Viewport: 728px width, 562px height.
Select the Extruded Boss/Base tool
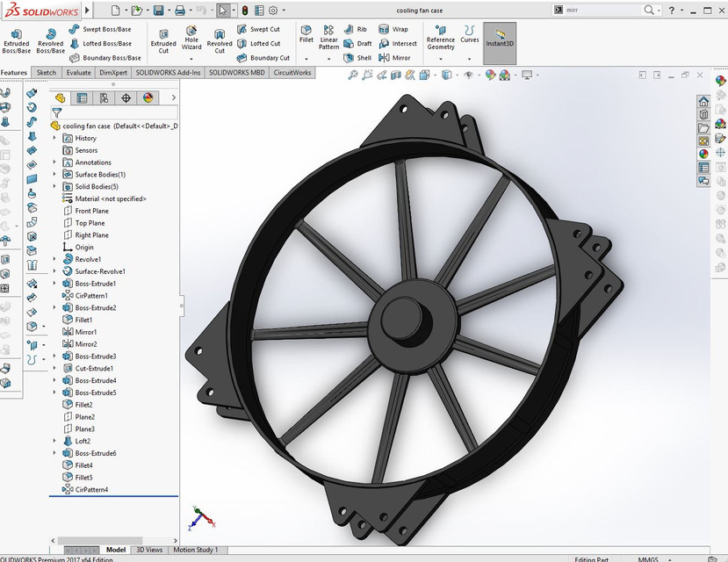click(x=17, y=40)
